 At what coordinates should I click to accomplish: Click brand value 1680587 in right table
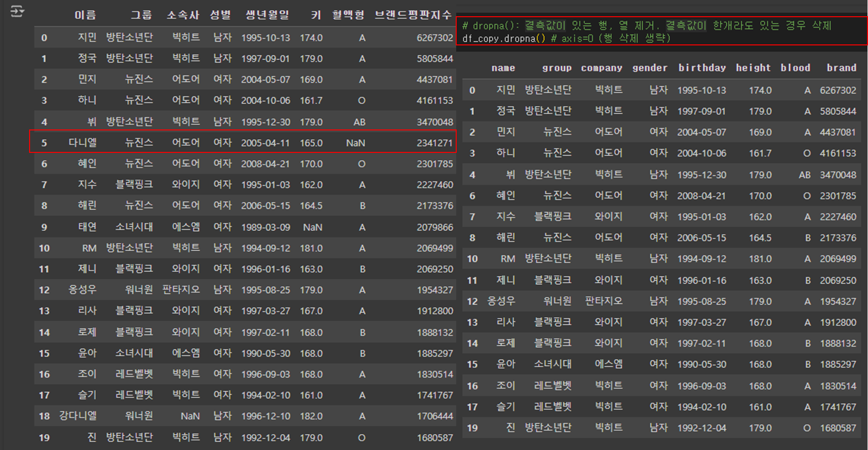[x=838, y=428]
